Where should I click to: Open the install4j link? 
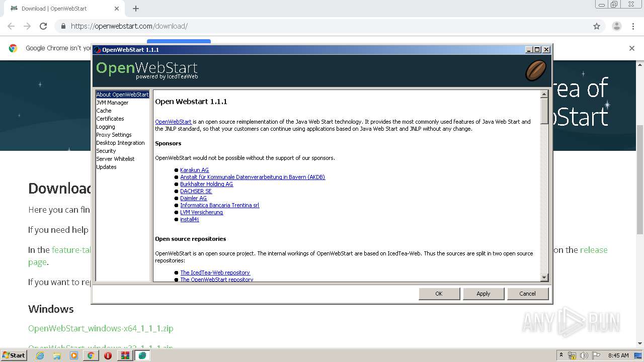coord(190,219)
